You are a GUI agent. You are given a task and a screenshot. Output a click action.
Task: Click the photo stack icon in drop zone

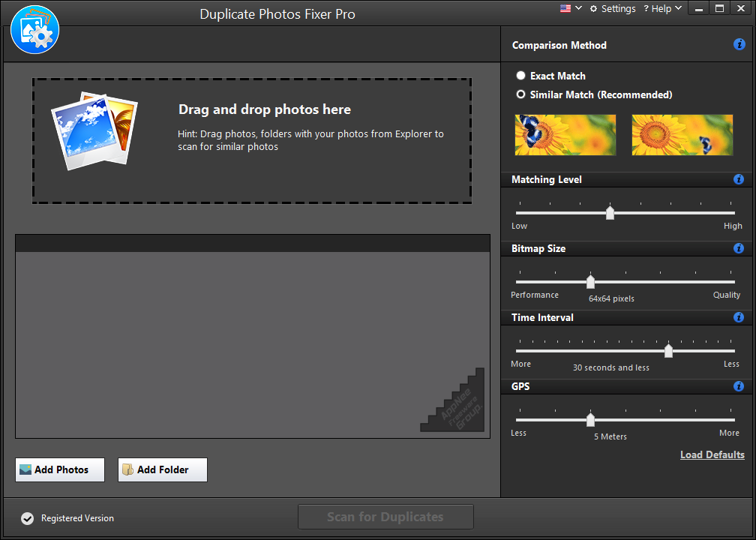pyautogui.click(x=94, y=130)
